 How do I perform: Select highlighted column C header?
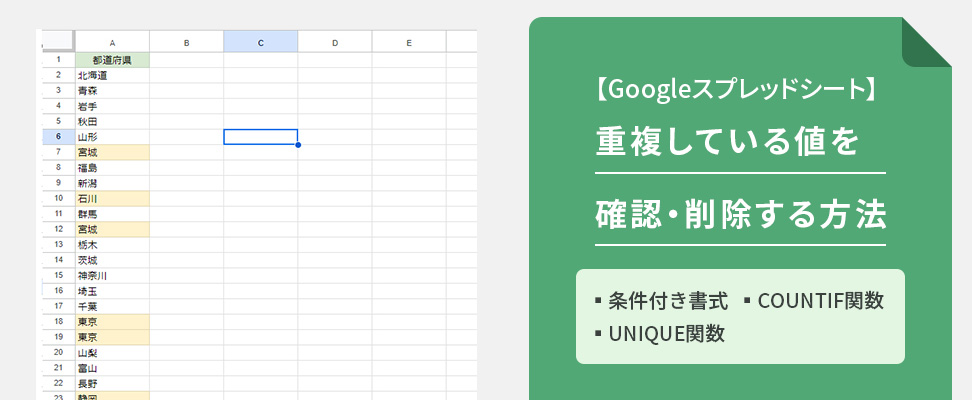click(260, 42)
